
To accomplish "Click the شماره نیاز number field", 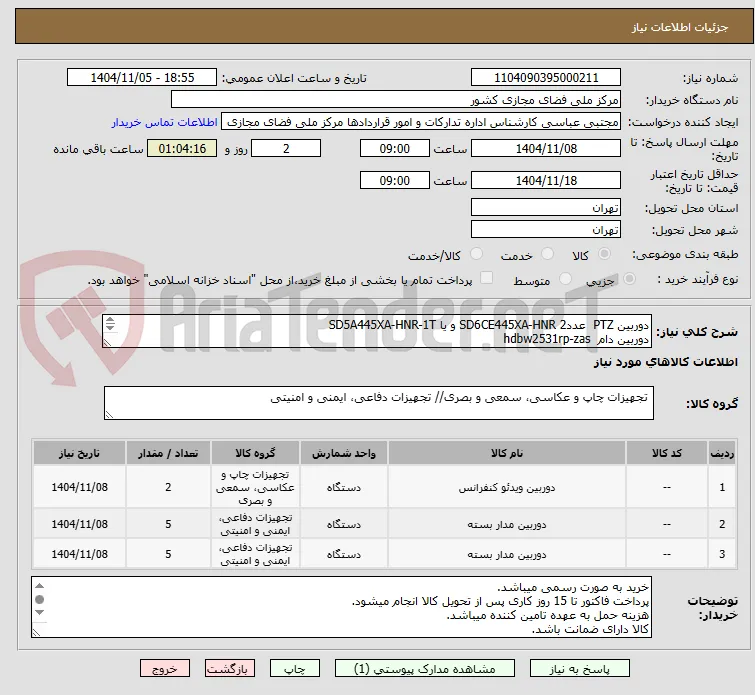I will pyautogui.click(x=546, y=78).
